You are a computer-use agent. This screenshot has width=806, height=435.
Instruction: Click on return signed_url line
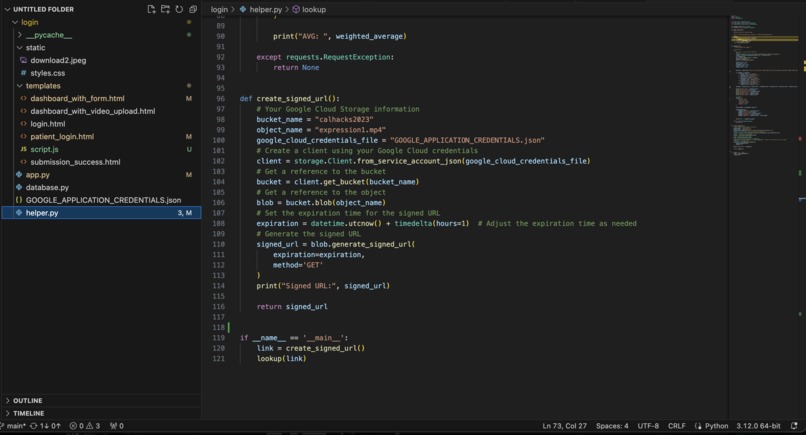coord(291,306)
